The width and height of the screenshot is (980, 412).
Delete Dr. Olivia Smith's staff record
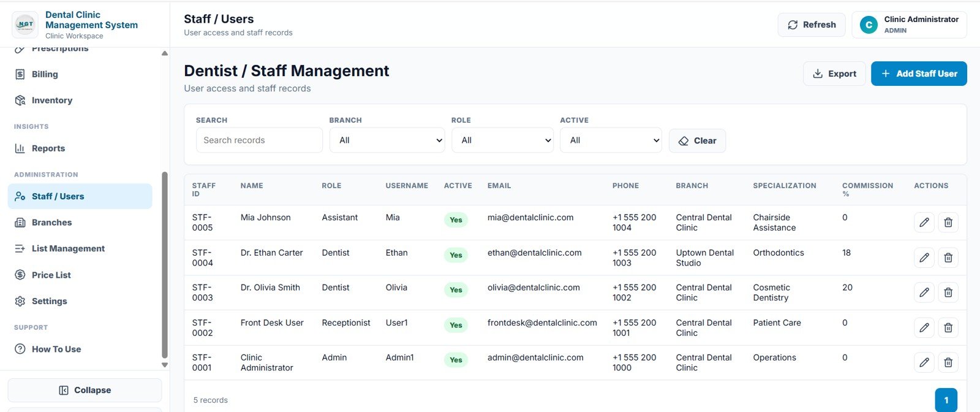(x=948, y=292)
